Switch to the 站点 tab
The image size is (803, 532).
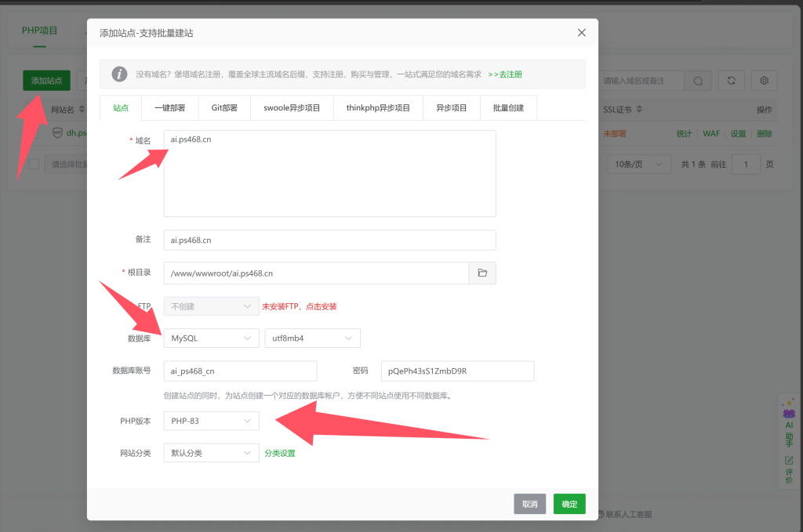[121, 108]
